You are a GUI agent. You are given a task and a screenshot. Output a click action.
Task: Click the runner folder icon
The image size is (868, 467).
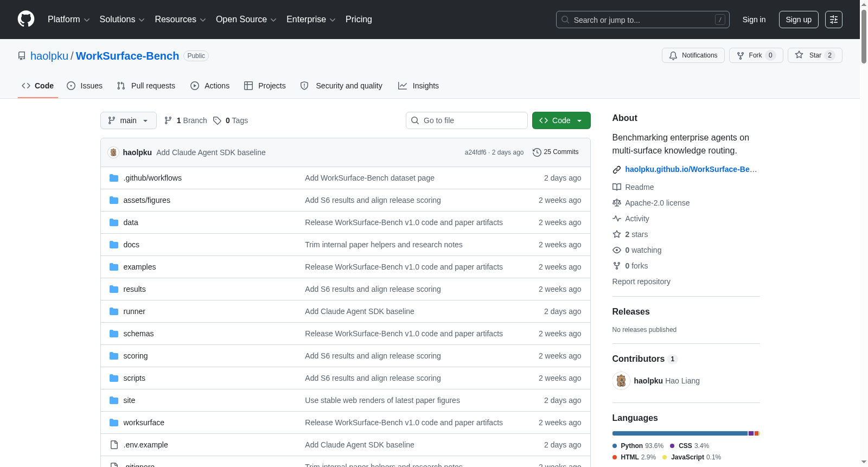tap(114, 311)
